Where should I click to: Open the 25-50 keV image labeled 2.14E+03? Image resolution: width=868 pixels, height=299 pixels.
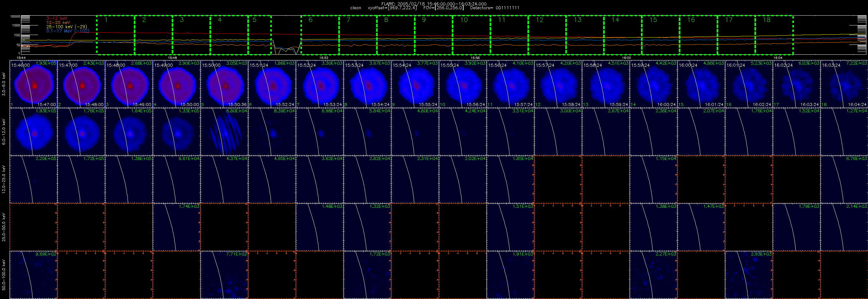pyautogui.click(x=844, y=227)
